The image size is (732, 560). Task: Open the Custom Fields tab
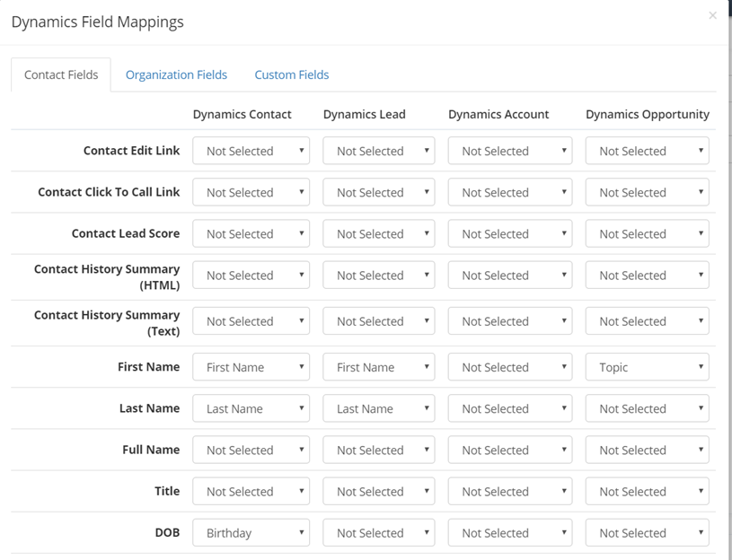[x=292, y=74]
